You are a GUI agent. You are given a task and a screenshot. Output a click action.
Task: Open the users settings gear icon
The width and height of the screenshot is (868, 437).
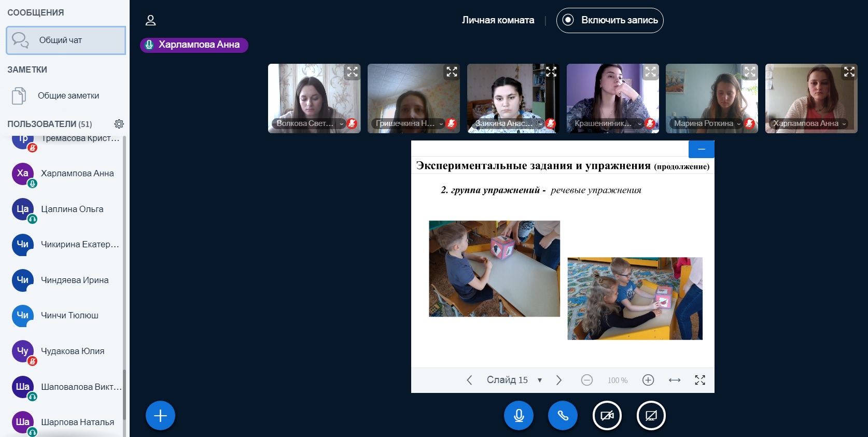(x=119, y=124)
